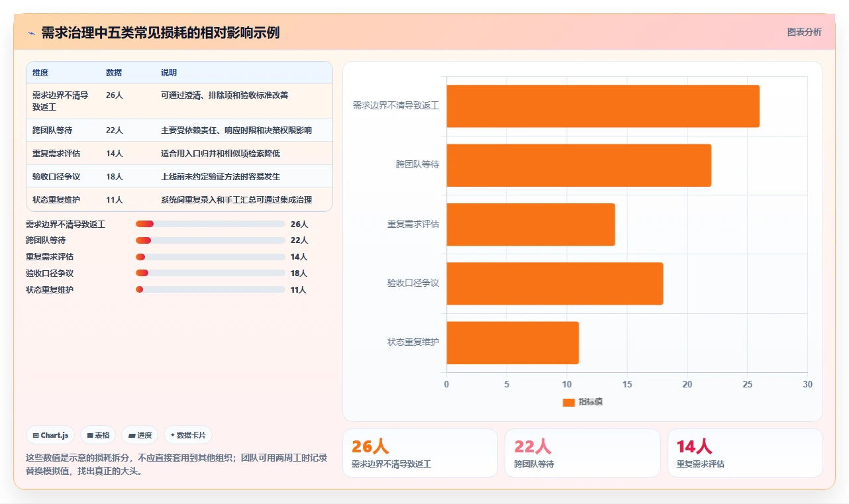The width and height of the screenshot is (849, 504).
Task: Click the description 上线前未约定验证方法时容易发生
Action: [x=221, y=176]
